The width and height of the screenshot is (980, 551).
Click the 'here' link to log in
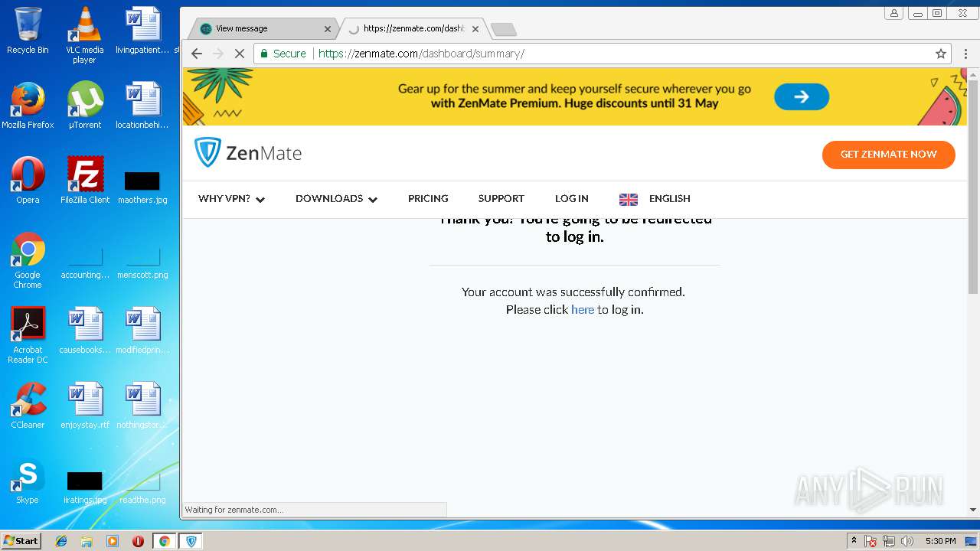click(x=583, y=310)
